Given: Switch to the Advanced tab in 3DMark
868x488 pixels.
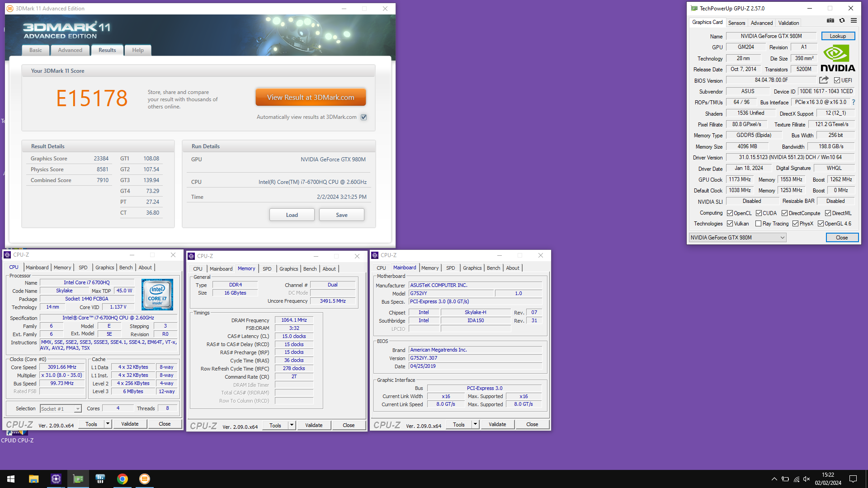Looking at the screenshot, I should (70, 50).
